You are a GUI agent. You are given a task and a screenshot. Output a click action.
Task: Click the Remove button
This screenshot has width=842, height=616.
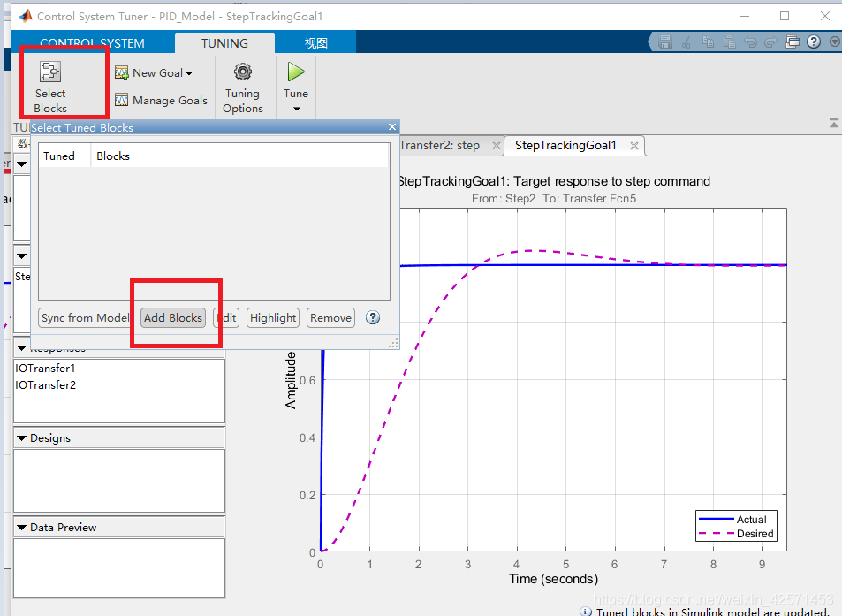click(x=330, y=318)
